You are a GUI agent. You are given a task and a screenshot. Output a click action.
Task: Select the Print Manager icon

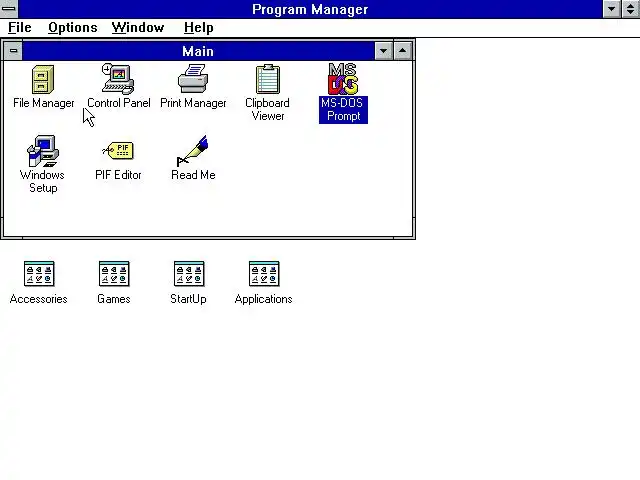point(193,79)
